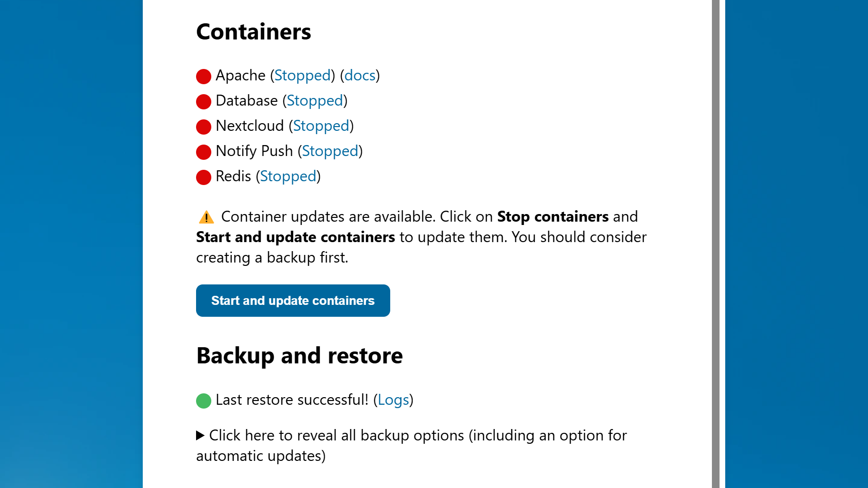This screenshot has width=868, height=488.
Task: View the last restore Logs
Action: [394, 400]
